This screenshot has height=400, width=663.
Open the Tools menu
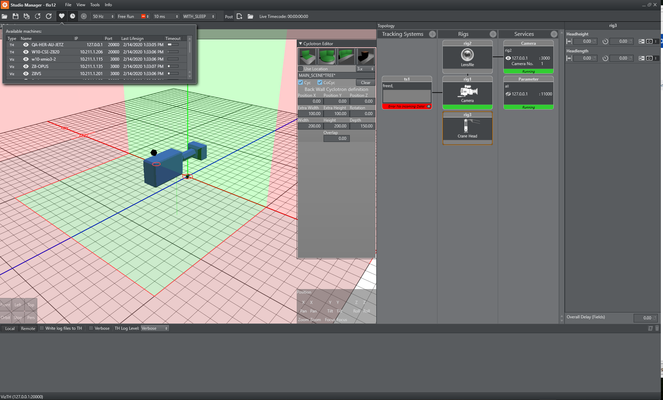[95, 5]
